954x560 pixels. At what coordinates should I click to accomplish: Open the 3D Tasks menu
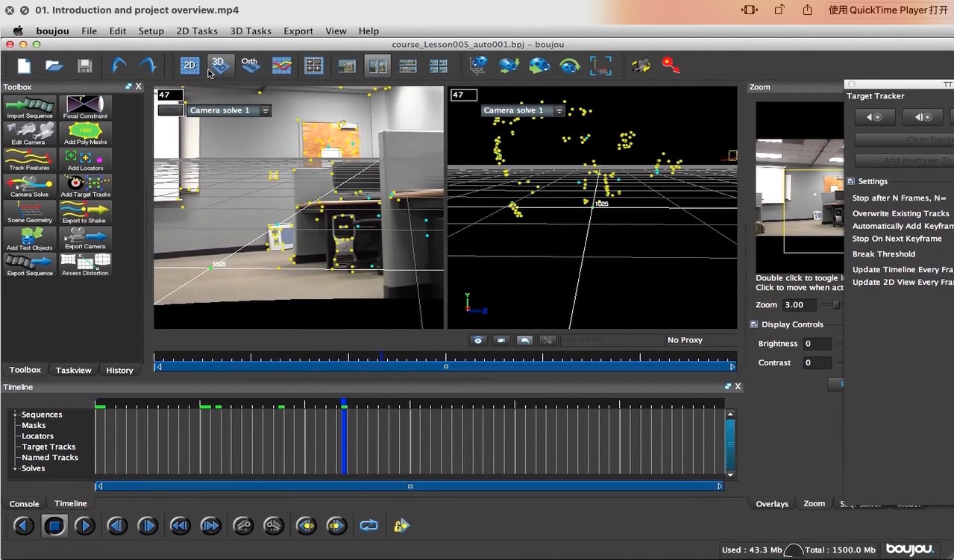tap(250, 31)
